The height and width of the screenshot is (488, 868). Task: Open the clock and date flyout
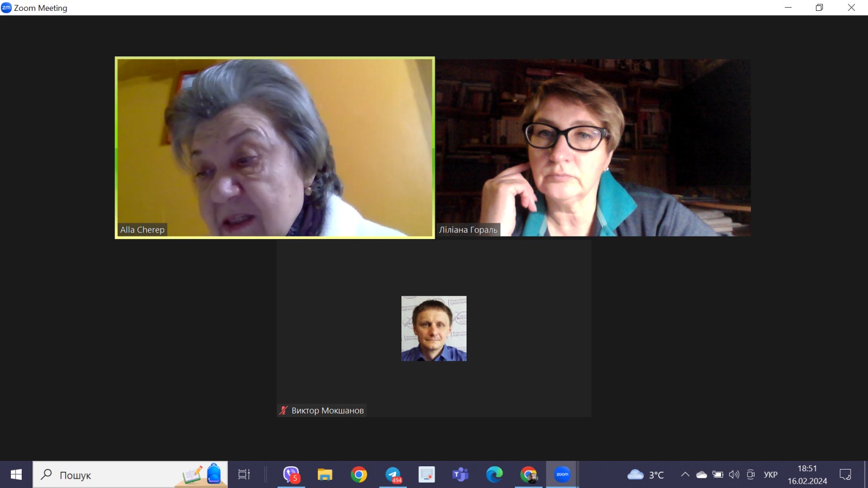coord(807,474)
